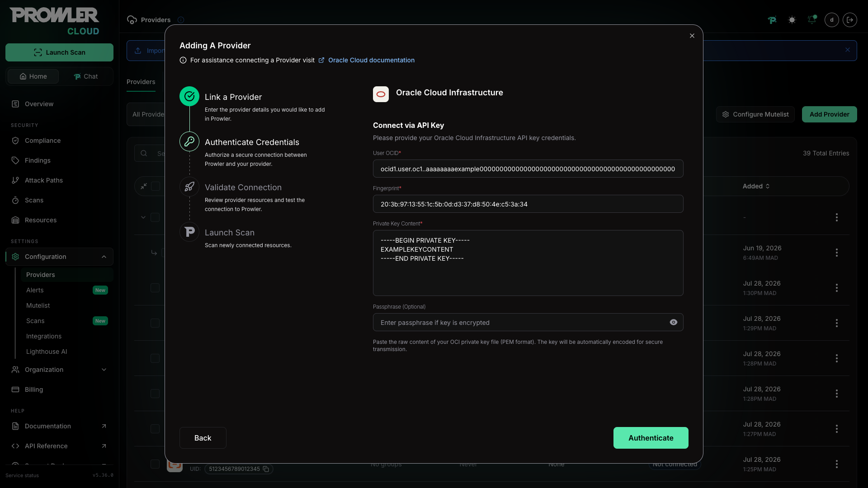Sort by Added column
Image resolution: width=868 pixels, height=488 pixels.
756,186
